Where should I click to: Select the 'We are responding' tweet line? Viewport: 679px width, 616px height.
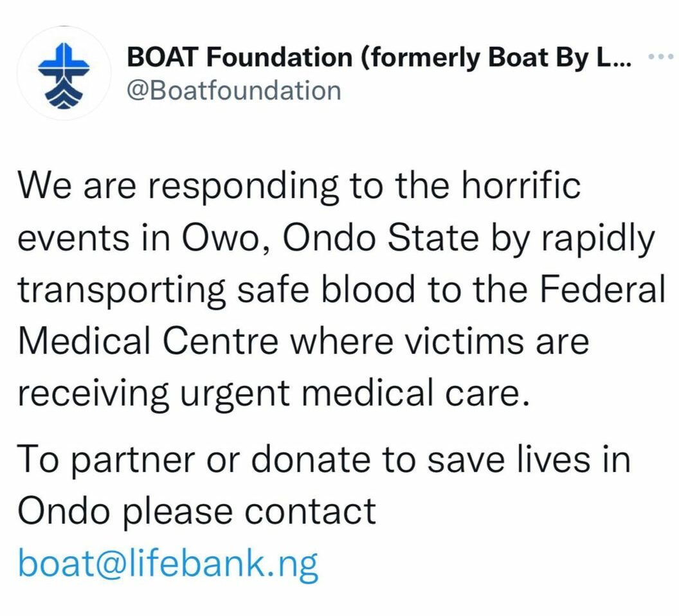(299, 185)
